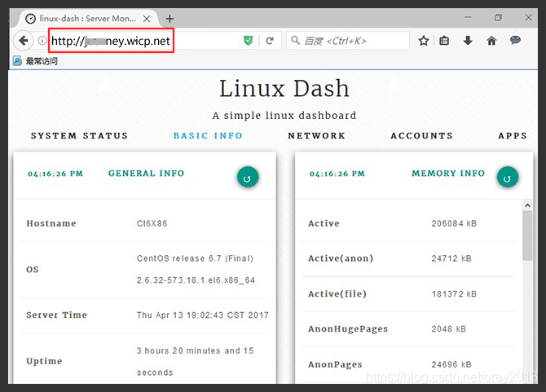546x392 pixels.
Task: Close the linux-dash browser tab
Action: click(147, 19)
